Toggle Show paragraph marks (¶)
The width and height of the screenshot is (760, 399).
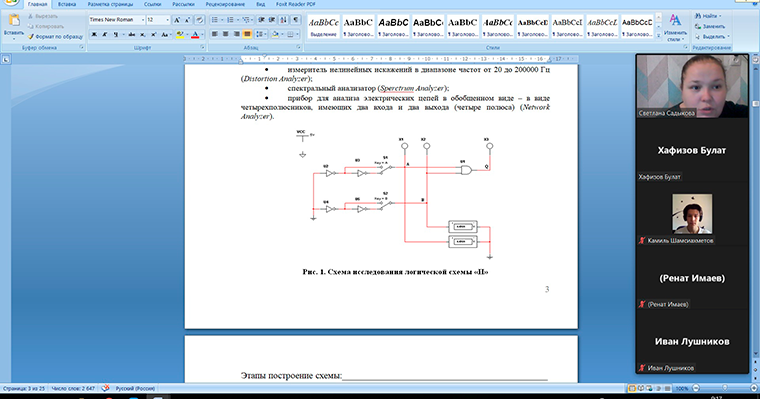point(296,20)
